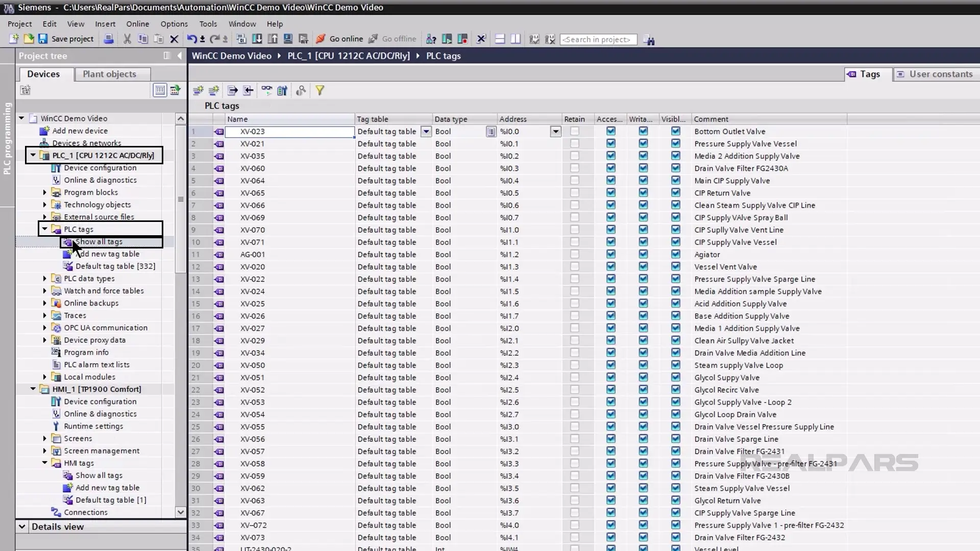Screen dimensions: 980x551
Task: Click Add new device in tree
Action: point(80,131)
